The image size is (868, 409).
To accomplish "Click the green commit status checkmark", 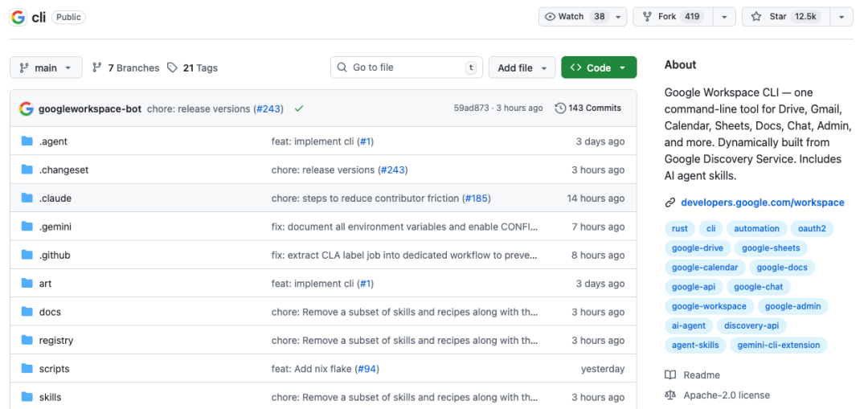I will point(299,108).
